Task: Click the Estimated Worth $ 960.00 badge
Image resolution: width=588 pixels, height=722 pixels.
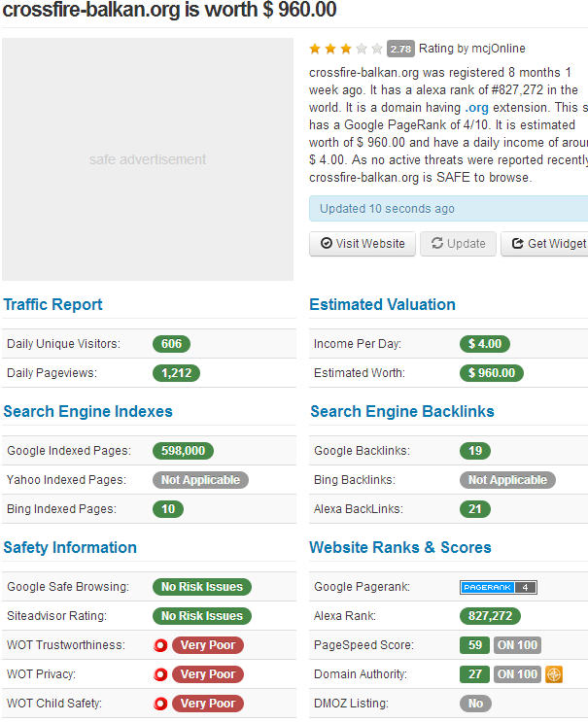Action: (x=492, y=373)
